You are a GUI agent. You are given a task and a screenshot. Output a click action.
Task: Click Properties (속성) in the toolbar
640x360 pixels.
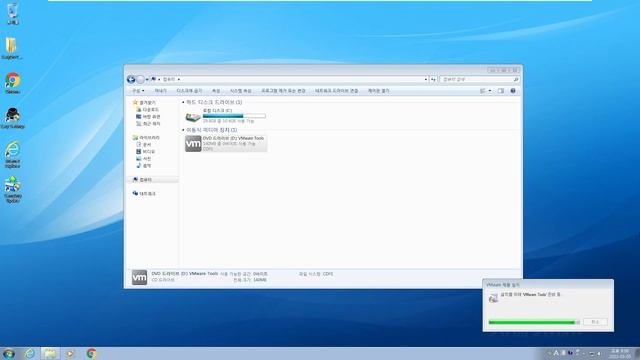click(216, 91)
